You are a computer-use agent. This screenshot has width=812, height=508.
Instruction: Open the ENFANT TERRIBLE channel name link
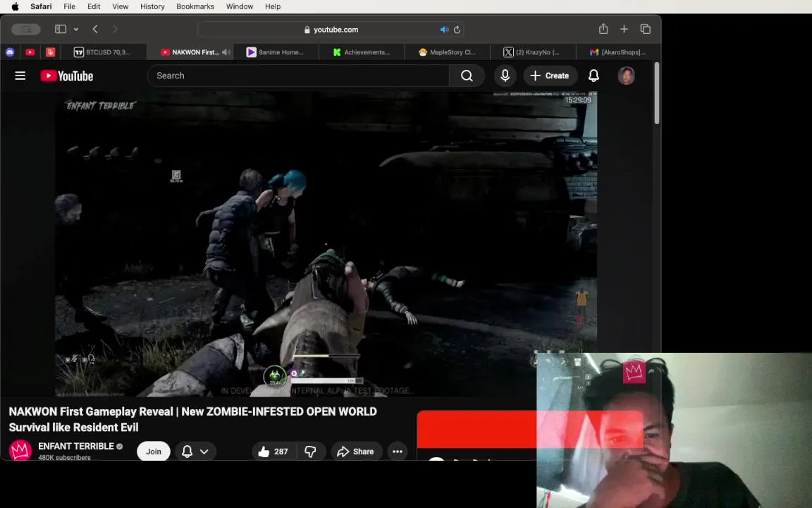tap(75, 446)
